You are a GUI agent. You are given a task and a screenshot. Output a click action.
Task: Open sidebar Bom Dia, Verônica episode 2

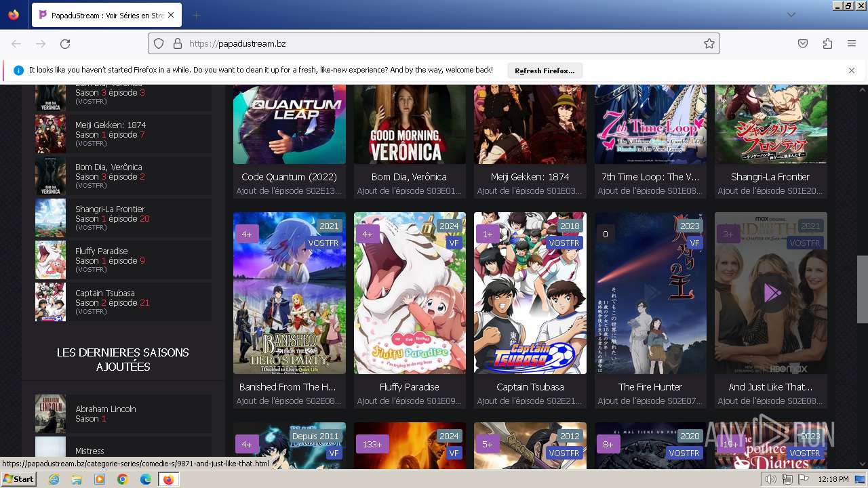click(x=123, y=176)
